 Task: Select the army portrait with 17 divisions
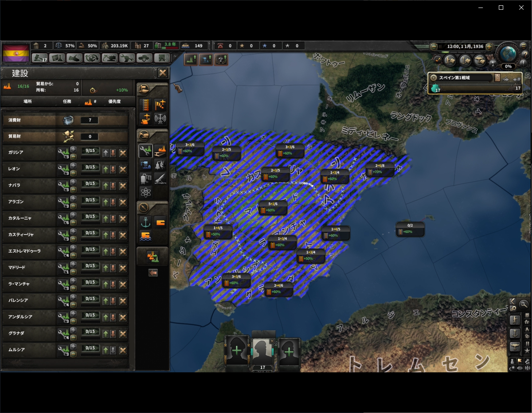point(263,352)
